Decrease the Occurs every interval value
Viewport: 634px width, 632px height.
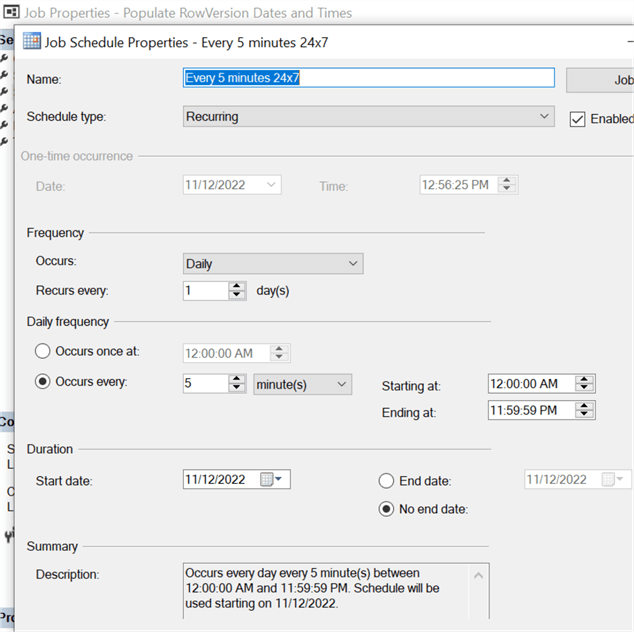click(237, 387)
